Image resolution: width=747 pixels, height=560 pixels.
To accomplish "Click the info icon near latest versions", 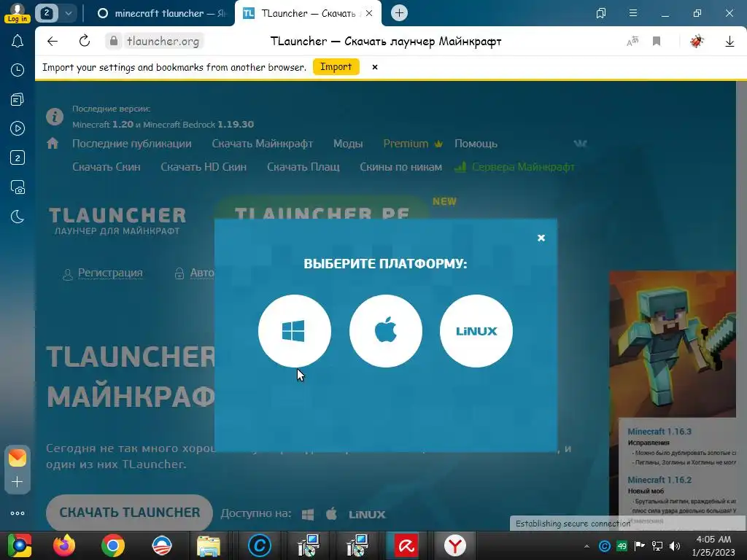I will pyautogui.click(x=55, y=116).
